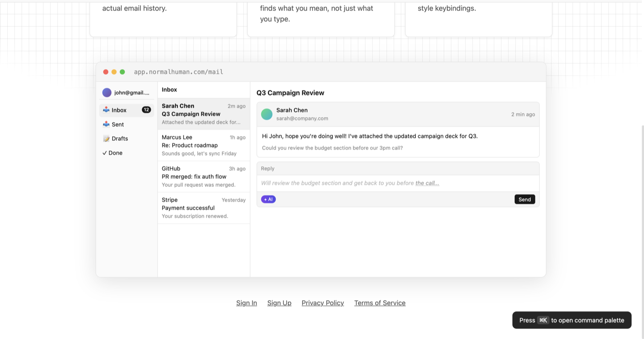Open the Privacy Policy link
The image size is (644, 339).
(322, 303)
